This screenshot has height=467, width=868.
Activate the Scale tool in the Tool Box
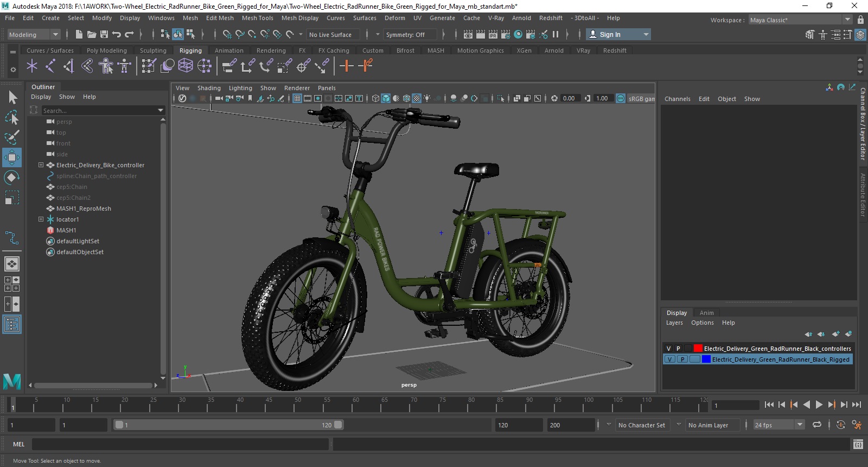coord(12,198)
